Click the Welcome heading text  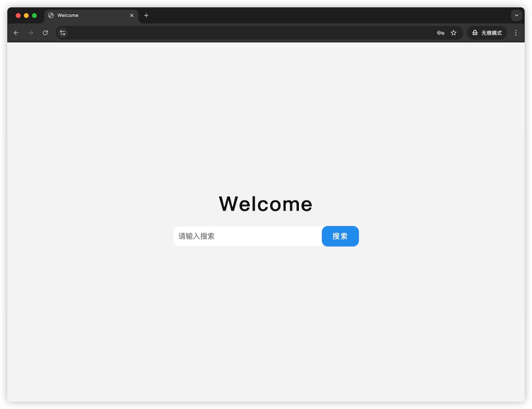tap(266, 204)
